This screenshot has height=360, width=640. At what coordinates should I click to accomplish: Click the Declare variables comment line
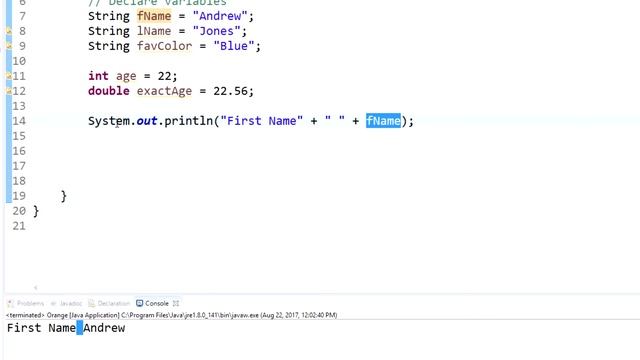[157, 2]
